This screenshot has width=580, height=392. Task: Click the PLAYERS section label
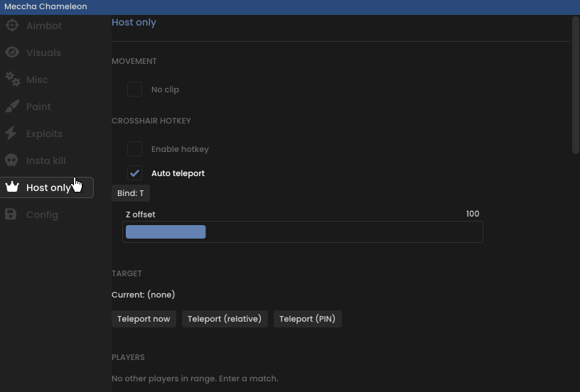coord(128,357)
